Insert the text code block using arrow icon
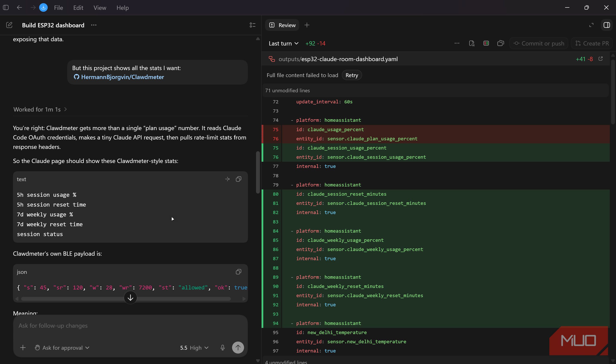This screenshot has height=364, width=616. [227, 179]
